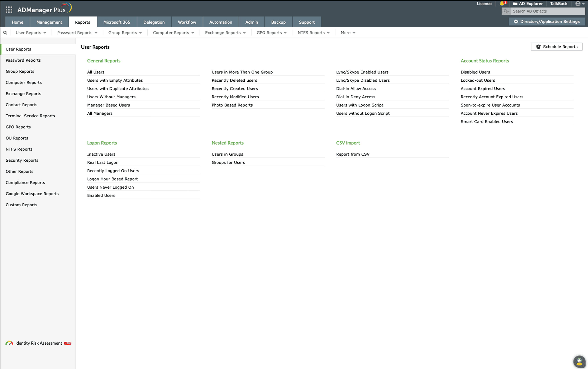This screenshot has width=588, height=369.
Task: Expand the Password Reports dropdown menu
Action: (77, 33)
